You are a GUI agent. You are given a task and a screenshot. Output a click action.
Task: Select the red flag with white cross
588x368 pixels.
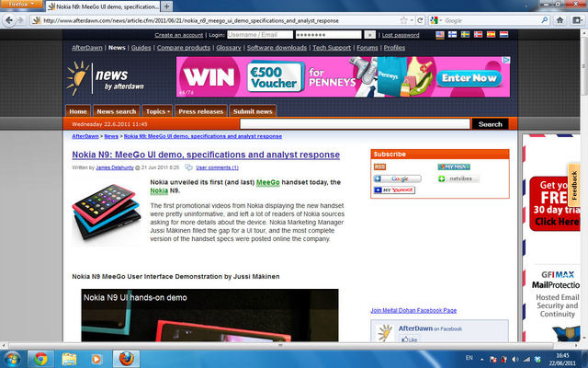pos(478,35)
